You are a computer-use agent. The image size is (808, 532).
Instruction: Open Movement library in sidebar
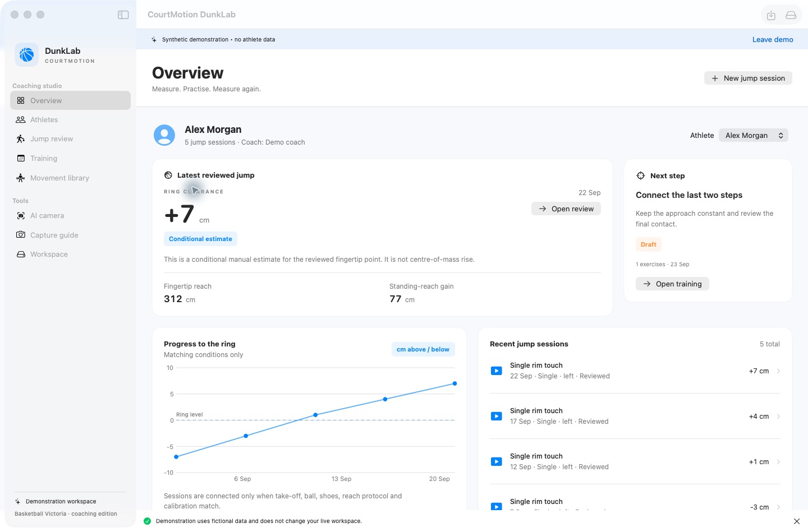70,178
